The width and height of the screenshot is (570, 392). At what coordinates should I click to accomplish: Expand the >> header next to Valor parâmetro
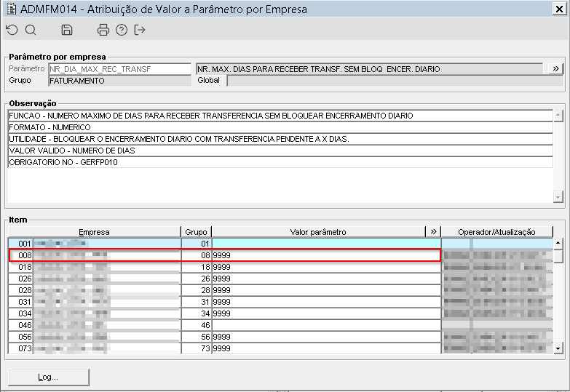433,231
